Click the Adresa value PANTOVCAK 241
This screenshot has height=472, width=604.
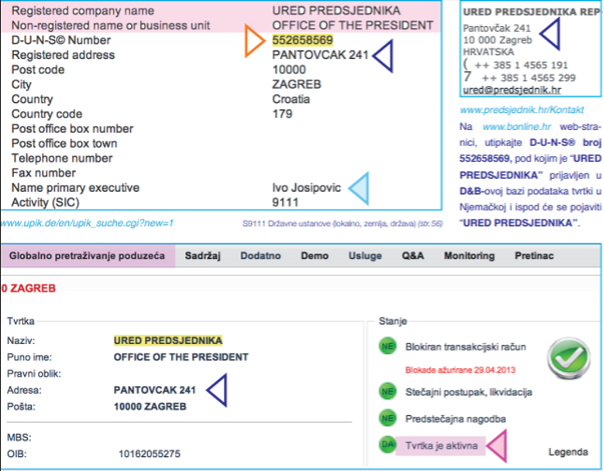(x=155, y=390)
